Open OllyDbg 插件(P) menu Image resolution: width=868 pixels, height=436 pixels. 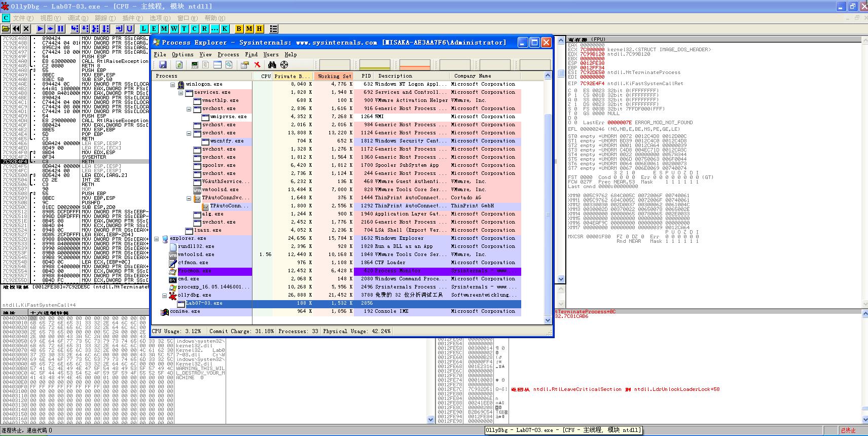(132, 18)
